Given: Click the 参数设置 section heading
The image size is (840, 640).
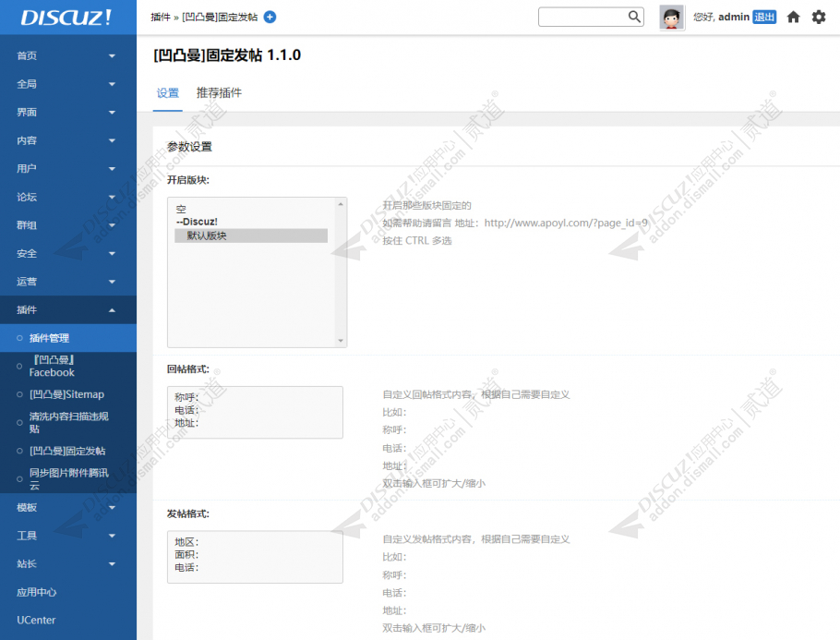Looking at the screenshot, I should tap(189, 147).
